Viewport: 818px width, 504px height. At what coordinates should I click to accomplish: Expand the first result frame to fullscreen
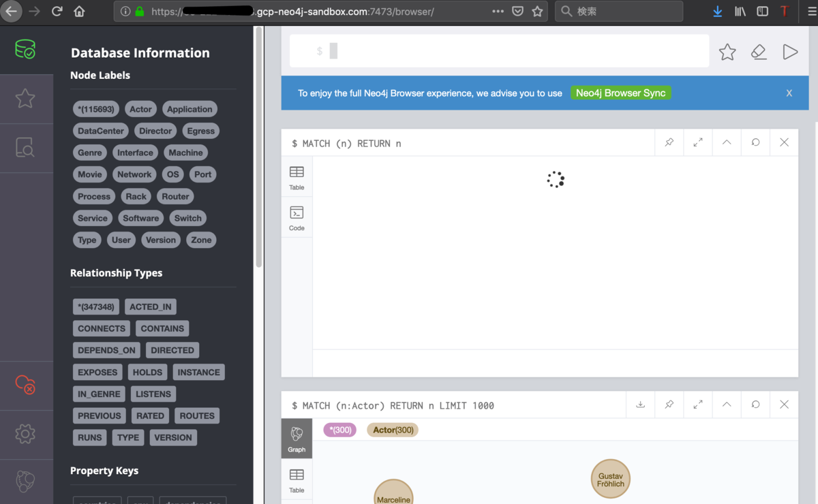[x=697, y=142]
